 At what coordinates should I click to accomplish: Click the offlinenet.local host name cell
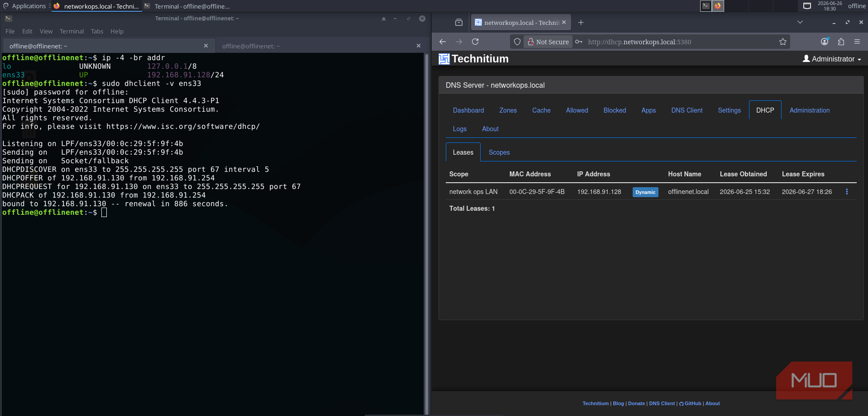(x=688, y=192)
